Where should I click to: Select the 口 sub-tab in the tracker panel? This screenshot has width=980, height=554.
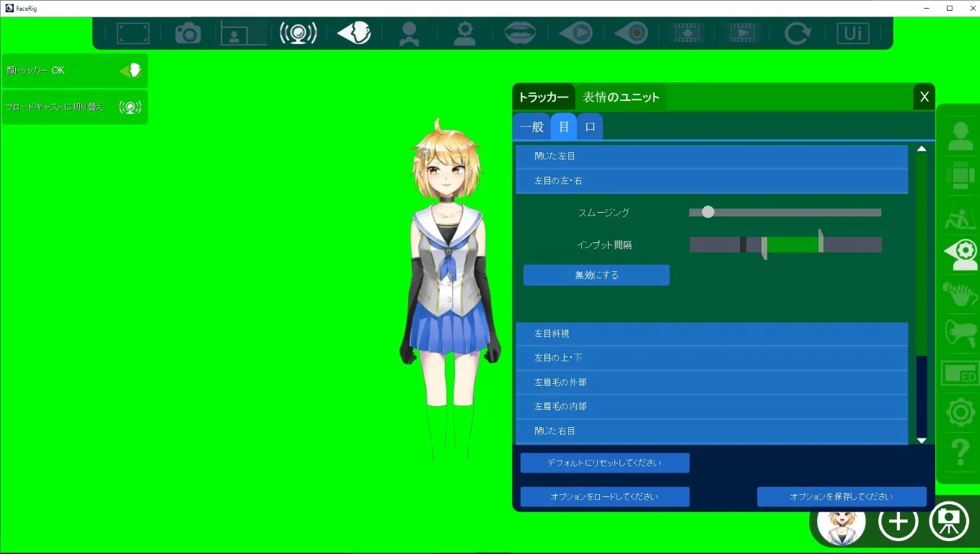click(590, 126)
